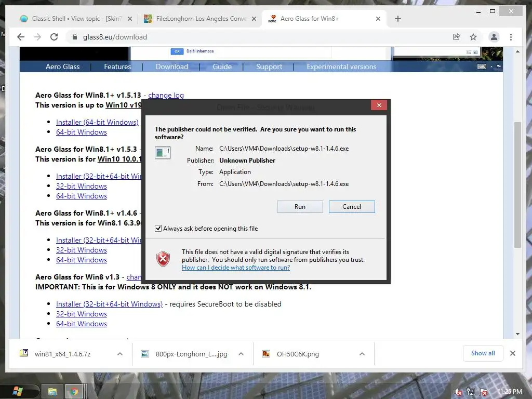532x399 pixels.
Task: Open File Explorer from taskbar
Action: pyautogui.click(x=52, y=392)
